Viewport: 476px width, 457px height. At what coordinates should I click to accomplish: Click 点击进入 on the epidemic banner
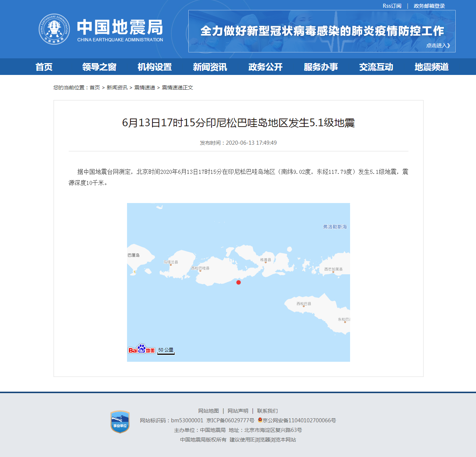coord(438,45)
